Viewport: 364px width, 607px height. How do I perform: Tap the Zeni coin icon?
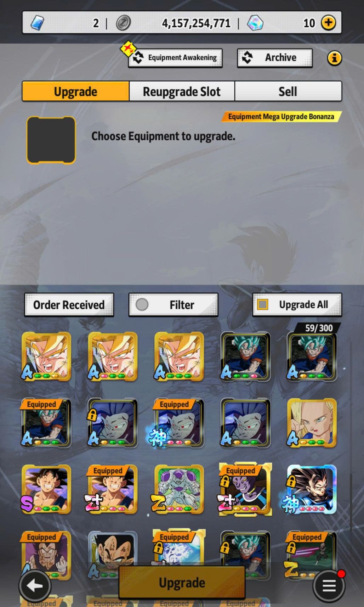click(123, 23)
